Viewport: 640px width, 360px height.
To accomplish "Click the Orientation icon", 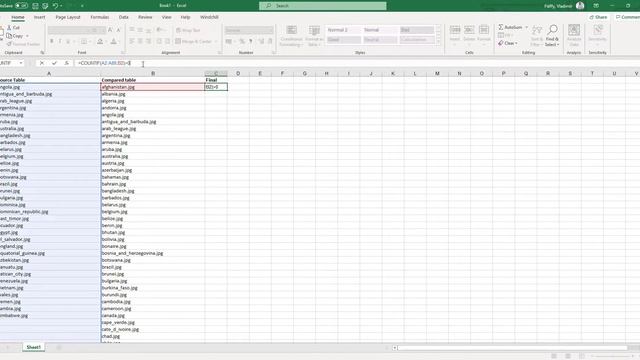I will pos(160,30).
